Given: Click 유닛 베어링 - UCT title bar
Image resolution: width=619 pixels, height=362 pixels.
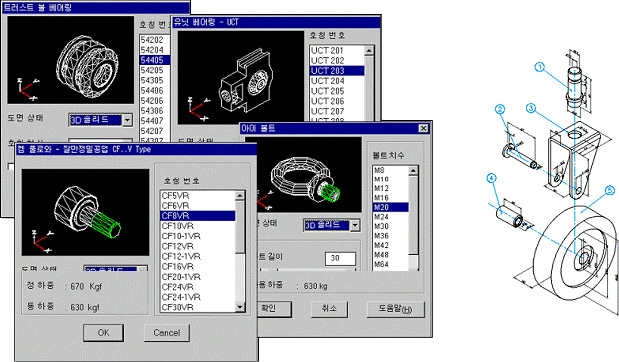Looking at the screenshot, I should (276, 22).
